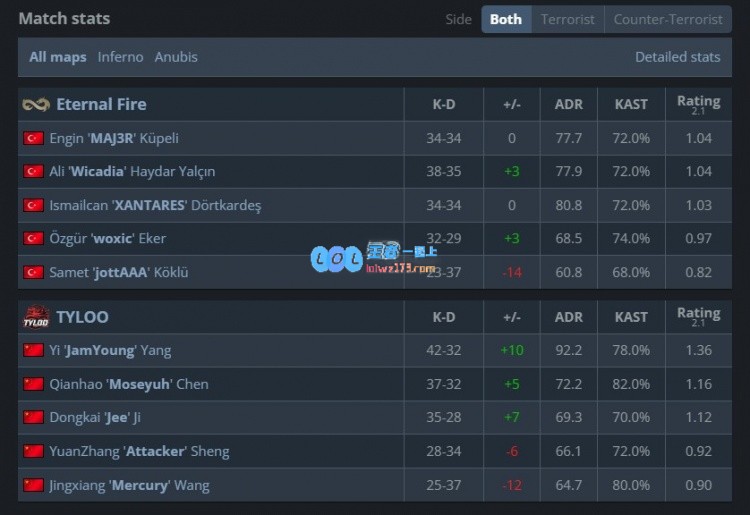Click the Turkish flag beside MAJ3R
Screen dimensions: 750x515
click(33, 138)
